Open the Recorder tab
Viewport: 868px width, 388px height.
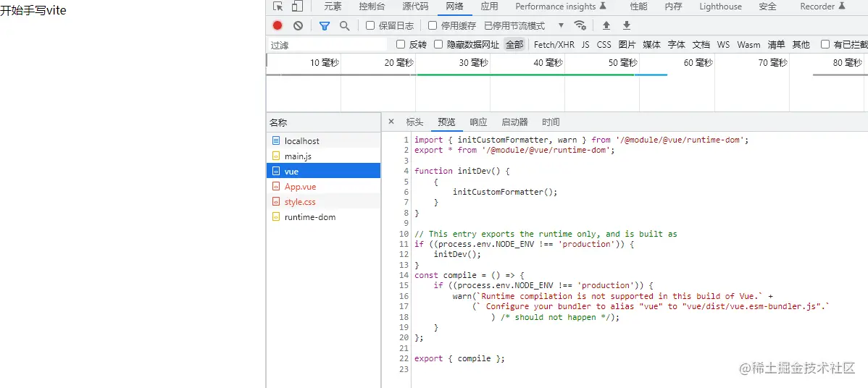pyautogui.click(x=822, y=7)
